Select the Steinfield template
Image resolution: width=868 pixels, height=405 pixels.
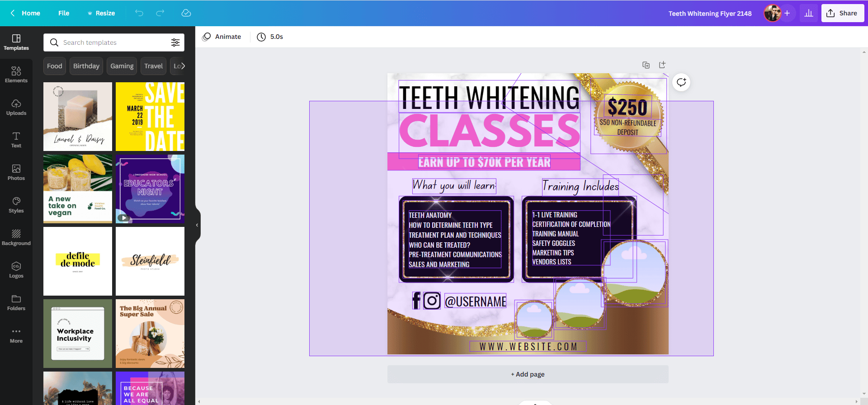150,261
